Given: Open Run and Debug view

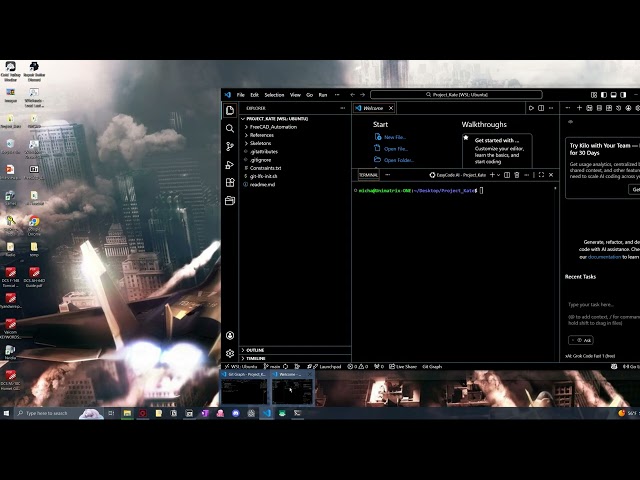Looking at the screenshot, I should (230, 164).
